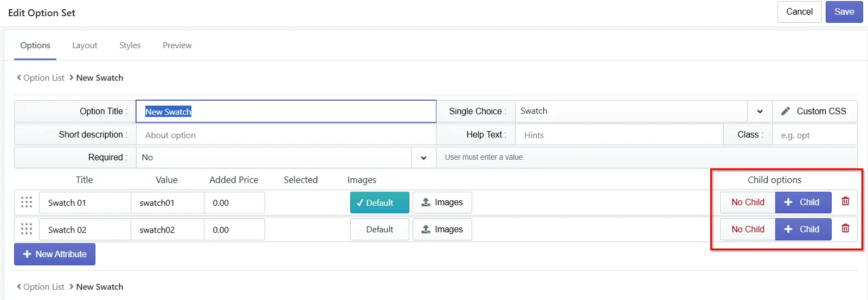Screen dimensions: 868x300
Task: Click the Required 'No' select box
Action: pos(286,158)
